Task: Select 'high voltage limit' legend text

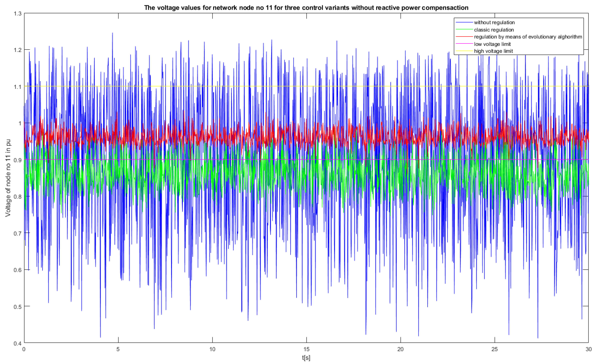Action: pos(493,51)
